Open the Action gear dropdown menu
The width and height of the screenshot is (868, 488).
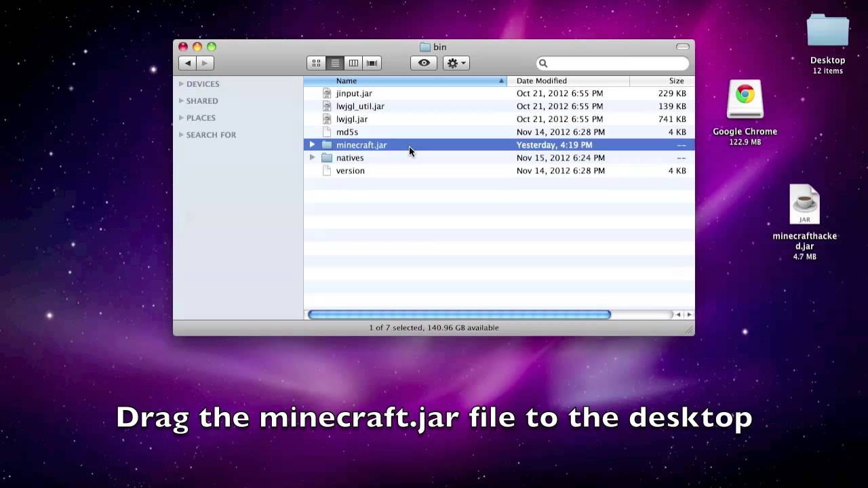click(456, 63)
